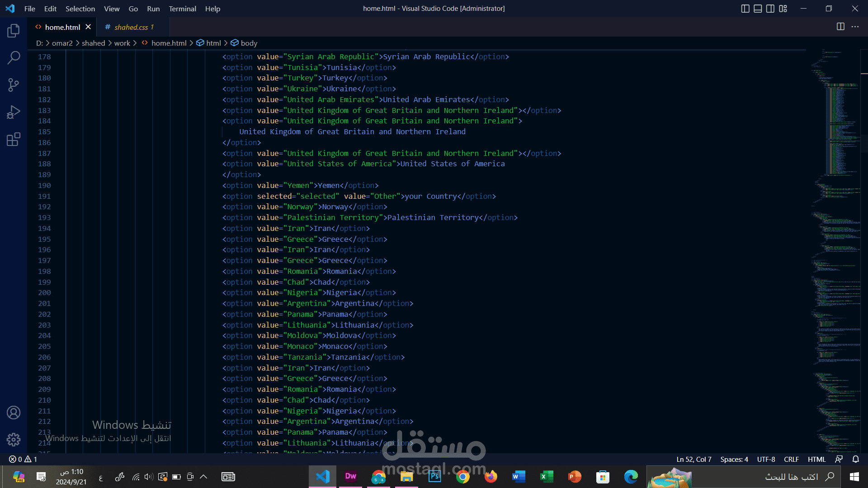Image resolution: width=868 pixels, height=488 pixels.
Task: Open the Spaces: 4 indentation selector
Action: [734, 459]
